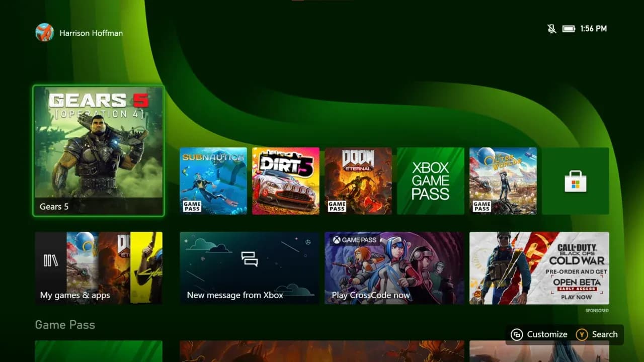Open the new message from Xbox

point(249,268)
